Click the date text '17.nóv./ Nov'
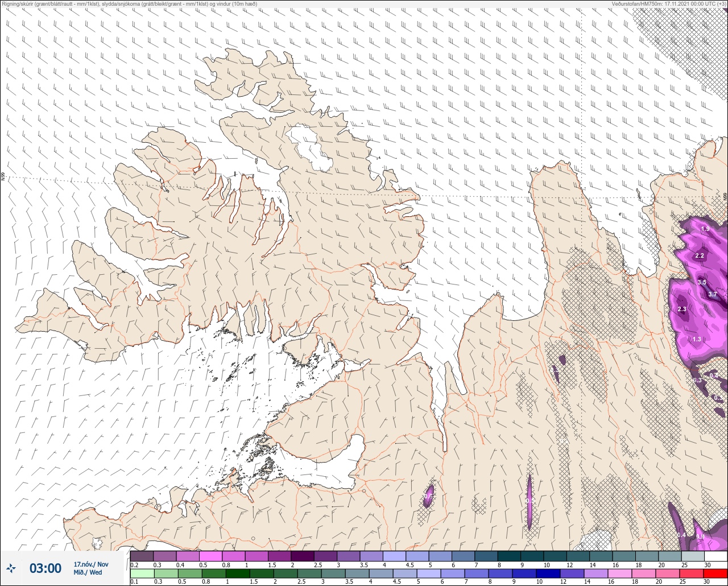The image size is (728, 586). pos(90,564)
